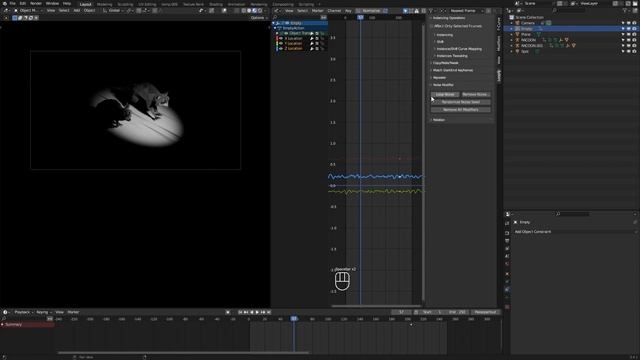640x360 pixels.
Task: Open the Object Mode dropdown
Action: 27,11
